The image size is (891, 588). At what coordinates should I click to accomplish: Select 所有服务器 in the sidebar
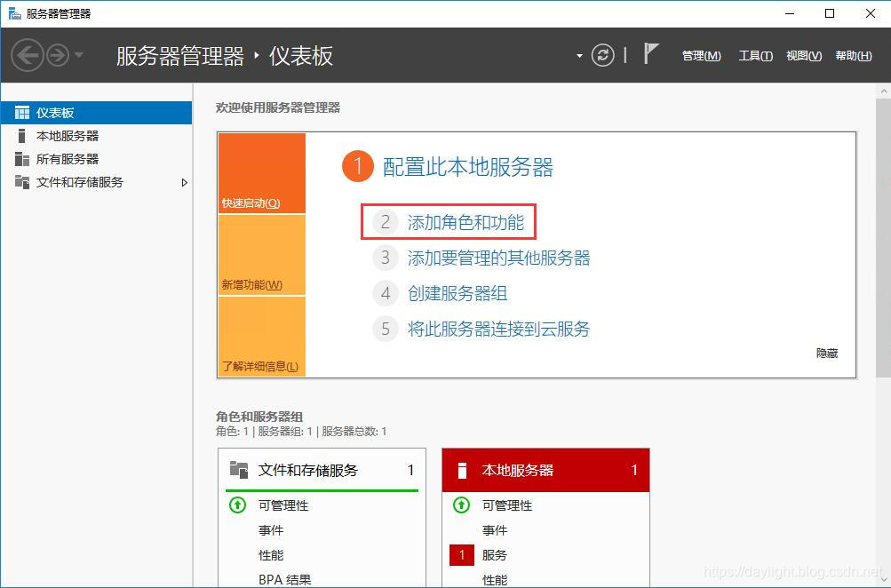96,159
